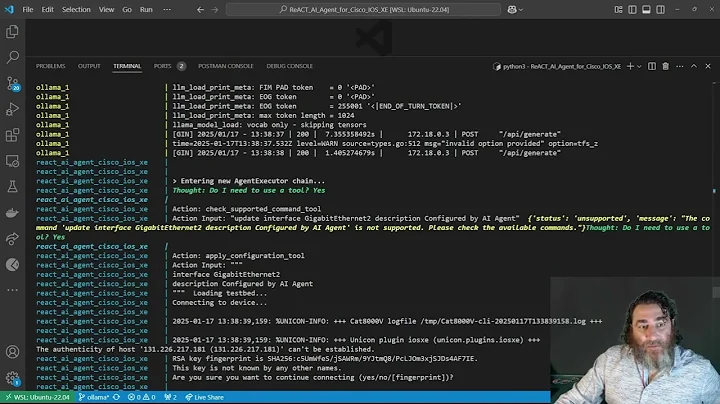The image size is (720, 404).
Task: Click the 'Connecting to device...' terminal line
Action: pos(219,303)
